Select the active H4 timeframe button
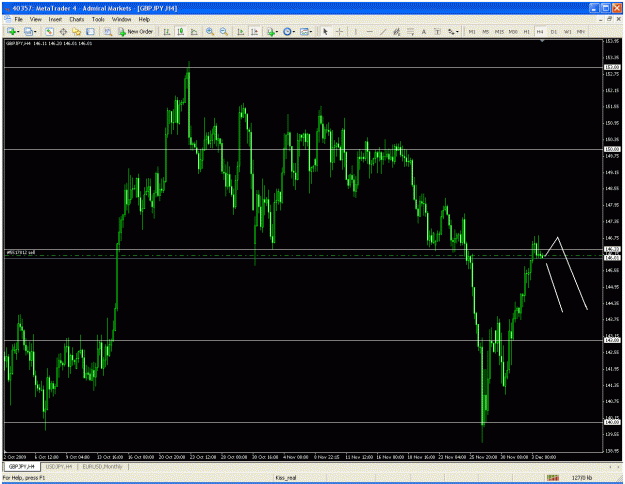The image size is (625, 484). point(540,31)
